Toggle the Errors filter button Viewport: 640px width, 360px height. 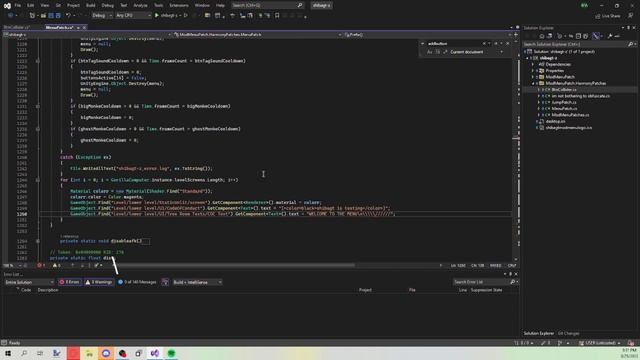(69, 282)
